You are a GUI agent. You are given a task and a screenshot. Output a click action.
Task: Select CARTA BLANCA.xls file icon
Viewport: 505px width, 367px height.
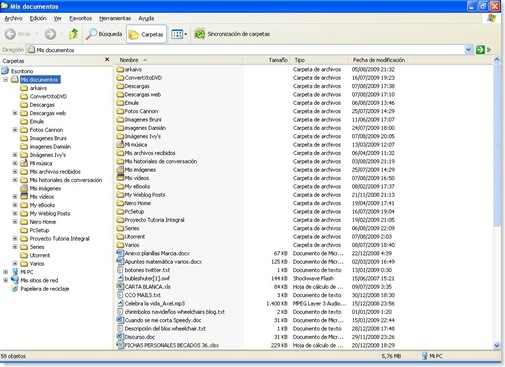click(x=120, y=286)
